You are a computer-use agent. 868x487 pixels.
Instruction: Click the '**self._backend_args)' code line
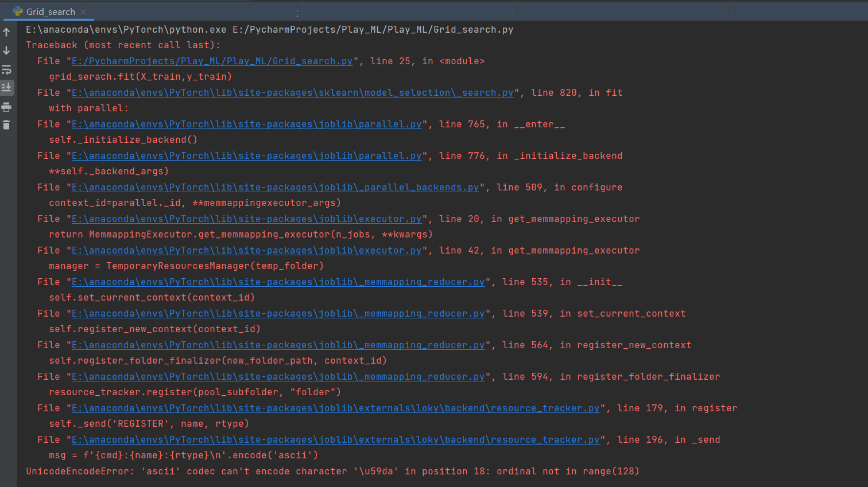108,172
